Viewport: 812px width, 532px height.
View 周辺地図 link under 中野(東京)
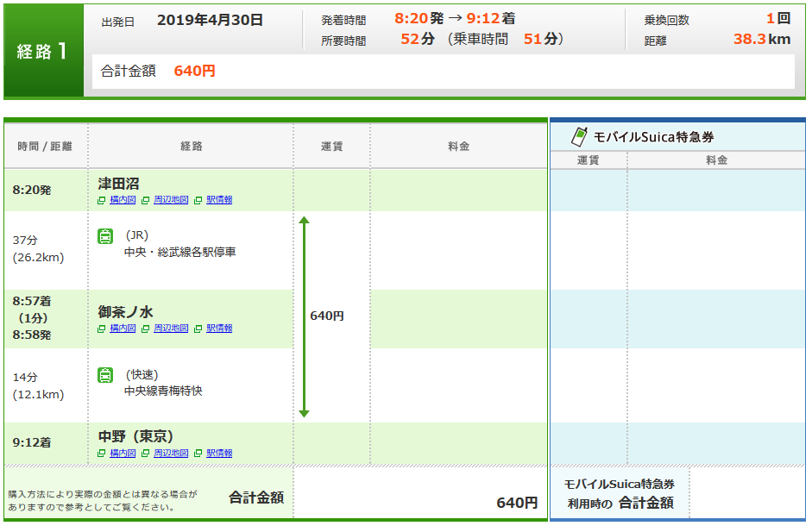[x=171, y=454]
